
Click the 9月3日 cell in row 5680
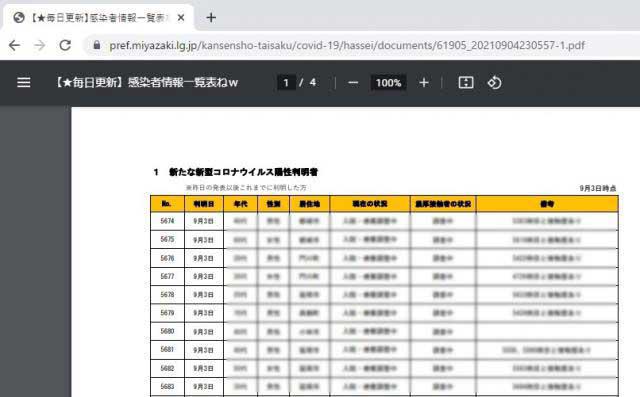[x=203, y=332]
